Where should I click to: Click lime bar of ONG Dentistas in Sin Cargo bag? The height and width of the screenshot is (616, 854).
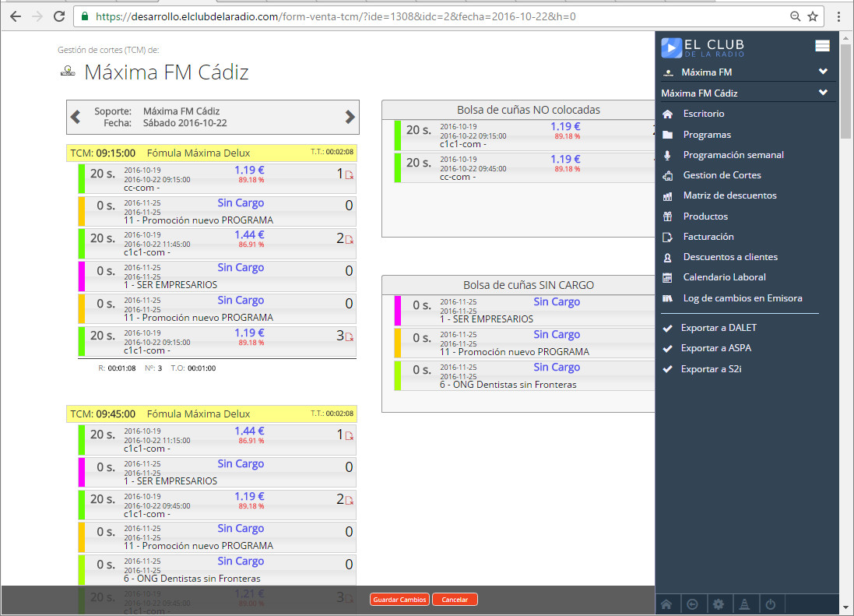tap(398, 376)
